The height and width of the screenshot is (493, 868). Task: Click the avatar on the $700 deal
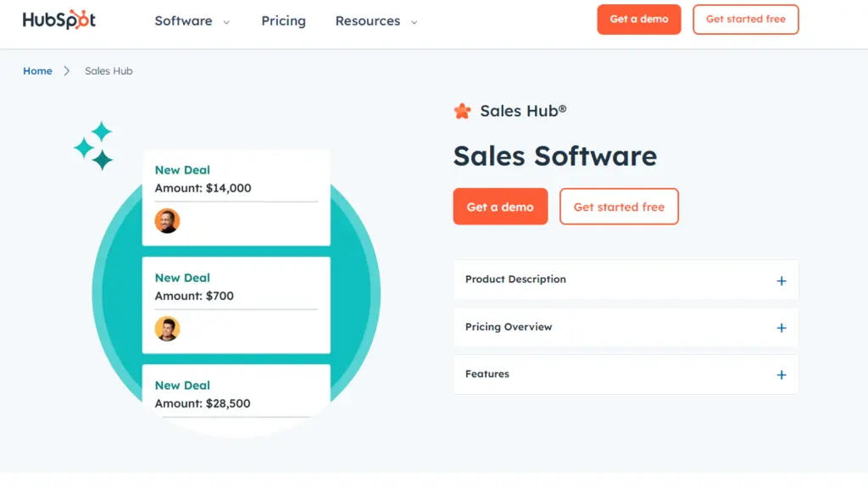pos(167,329)
